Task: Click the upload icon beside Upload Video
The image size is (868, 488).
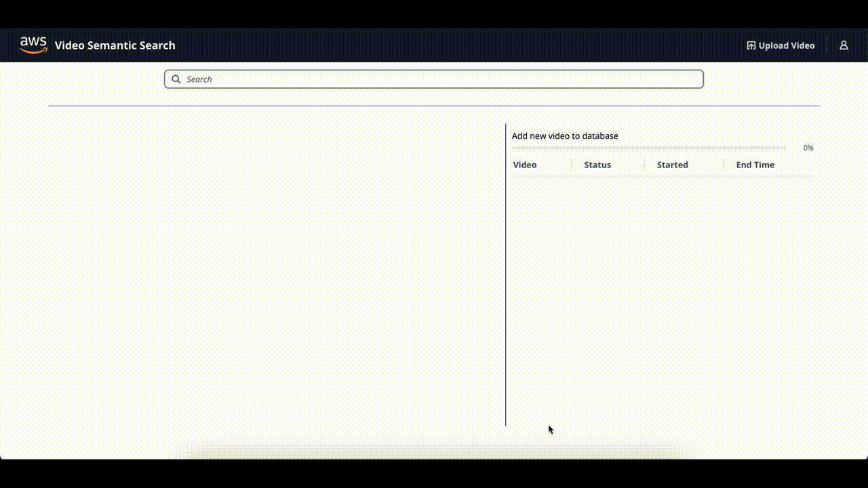Action: click(750, 45)
